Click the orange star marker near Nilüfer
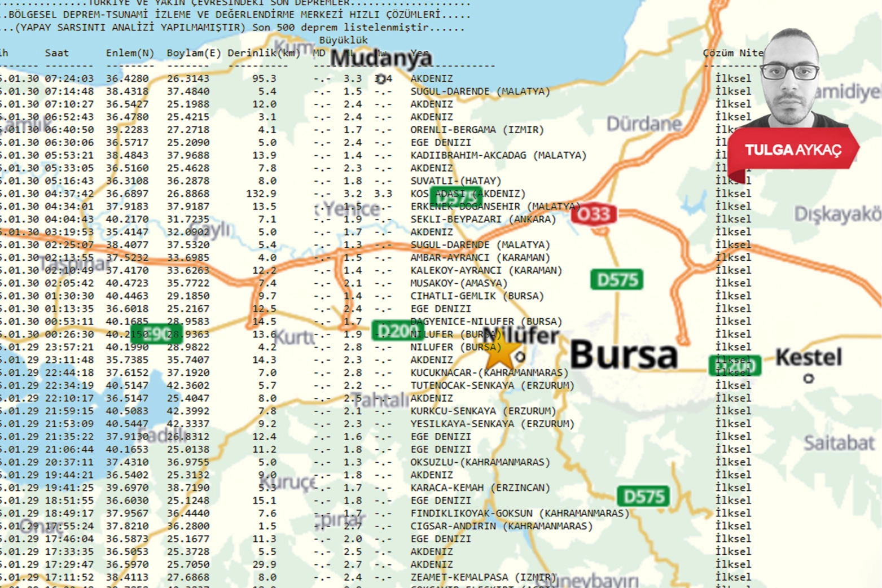Image resolution: width=882 pixels, height=588 pixels. pos(500,354)
